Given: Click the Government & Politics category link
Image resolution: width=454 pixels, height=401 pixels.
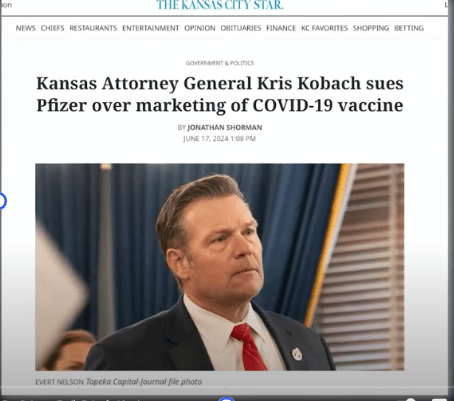Looking at the screenshot, I should click(x=220, y=63).
